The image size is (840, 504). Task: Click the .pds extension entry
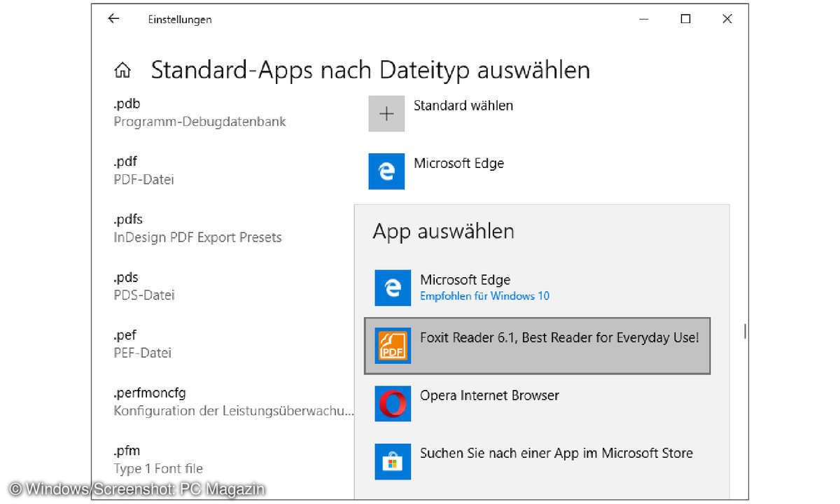coord(125,278)
